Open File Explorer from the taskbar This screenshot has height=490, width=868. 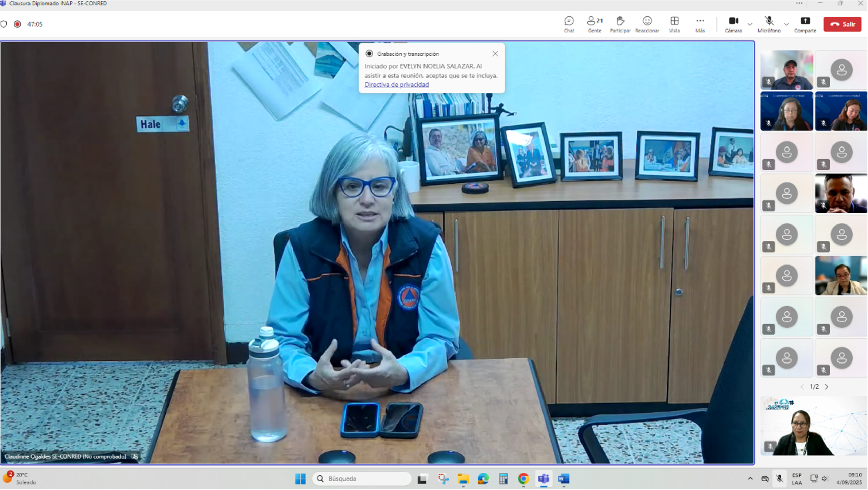(x=463, y=479)
